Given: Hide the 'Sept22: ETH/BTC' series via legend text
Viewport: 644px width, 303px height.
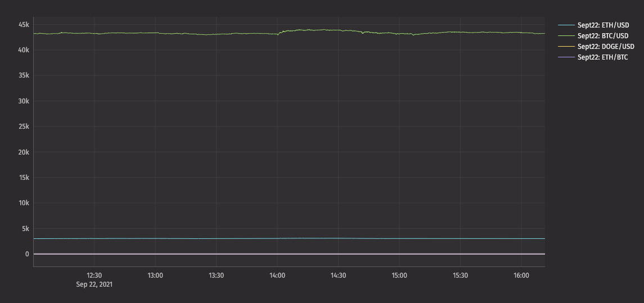Looking at the screenshot, I should (602, 57).
